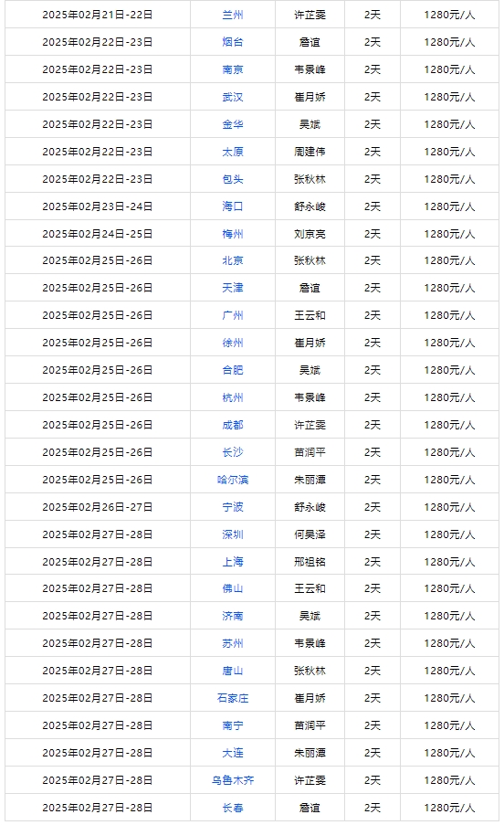Open the 兰州 city link
This screenshot has width=504, height=825.
pyautogui.click(x=232, y=15)
